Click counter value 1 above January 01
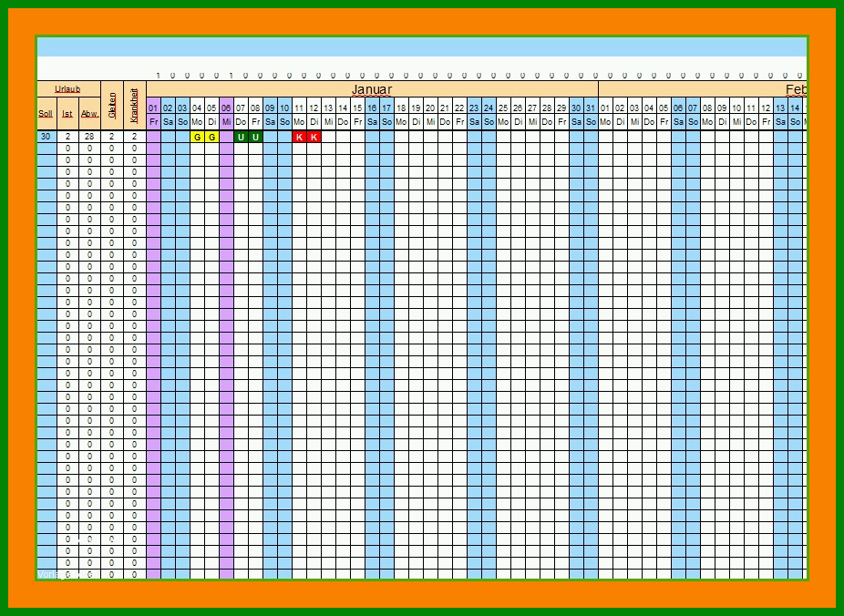844x616 pixels. (158, 76)
